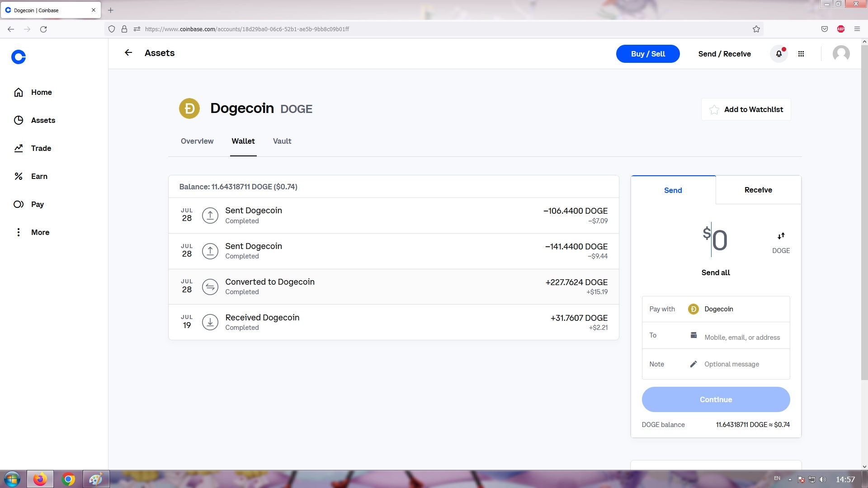Click the pencil icon in Note field
Image resolution: width=868 pixels, height=488 pixels.
[693, 364]
